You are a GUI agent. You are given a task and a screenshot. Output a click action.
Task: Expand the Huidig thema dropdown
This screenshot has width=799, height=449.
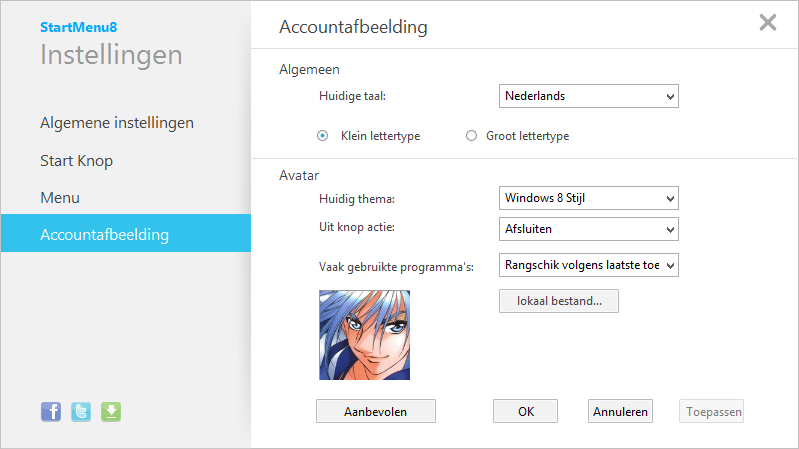click(588, 197)
